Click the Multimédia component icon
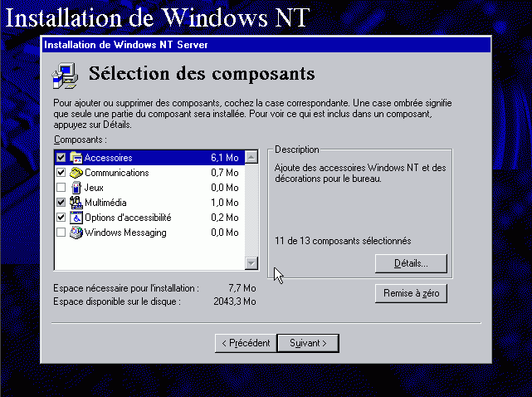 (x=76, y=203)
